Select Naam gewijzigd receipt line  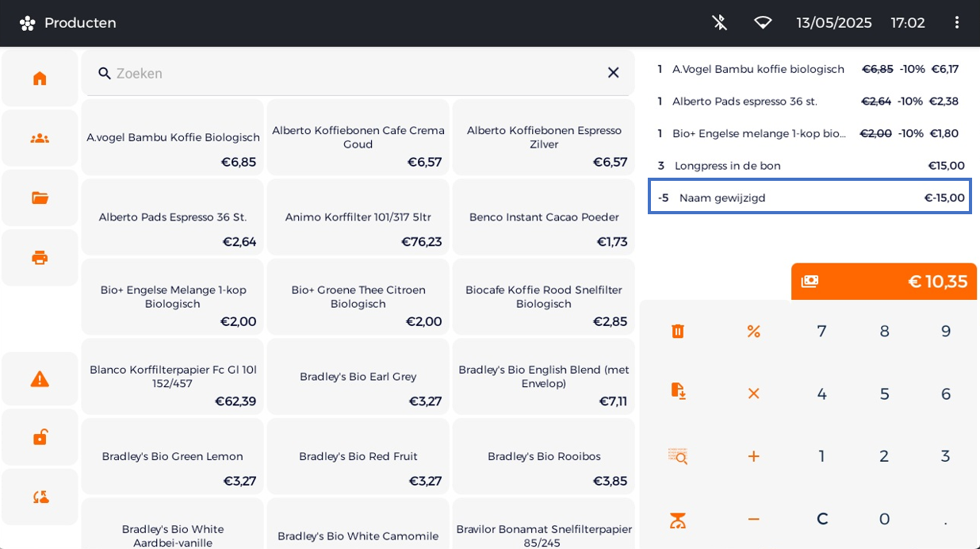coord(810,197)
